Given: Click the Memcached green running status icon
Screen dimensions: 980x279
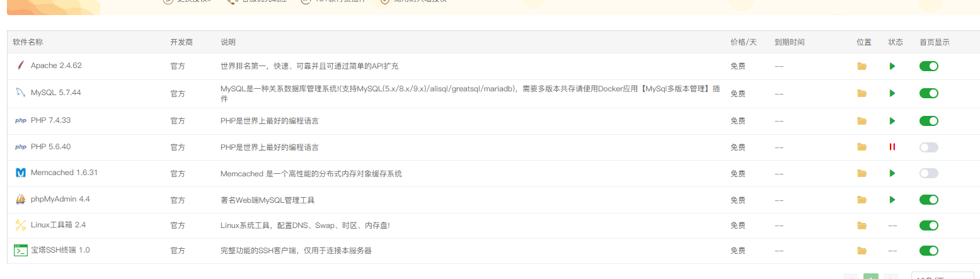Looking at the screenshot, I should (x=892, y=173).
